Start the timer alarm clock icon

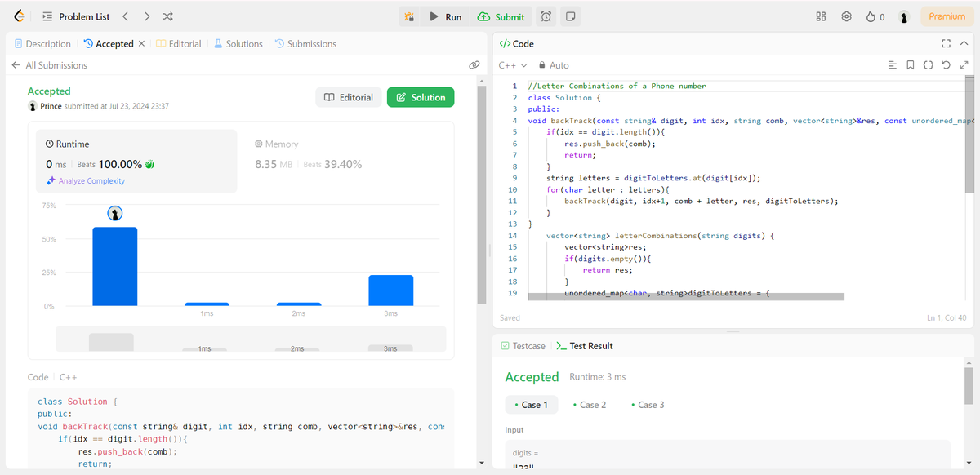pos(546,16)
